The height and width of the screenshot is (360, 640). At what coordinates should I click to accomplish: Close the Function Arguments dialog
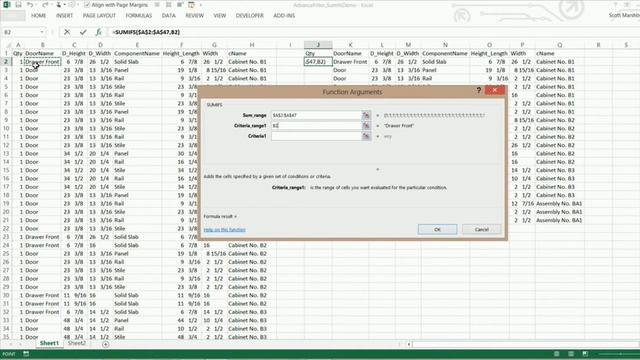[x=495, y=90]
